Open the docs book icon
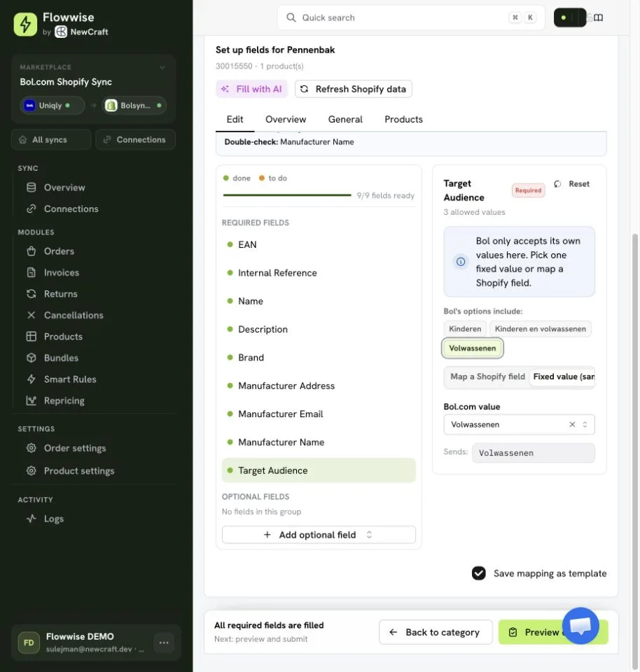The height and width of the screenshot is (672, 640). [x=599, y=17]
